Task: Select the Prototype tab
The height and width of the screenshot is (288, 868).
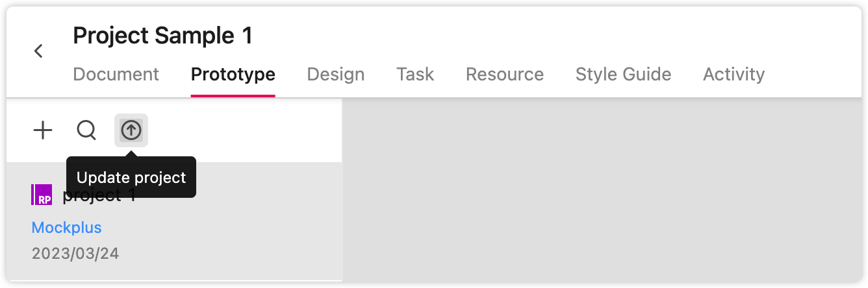Action: [233, 74]
